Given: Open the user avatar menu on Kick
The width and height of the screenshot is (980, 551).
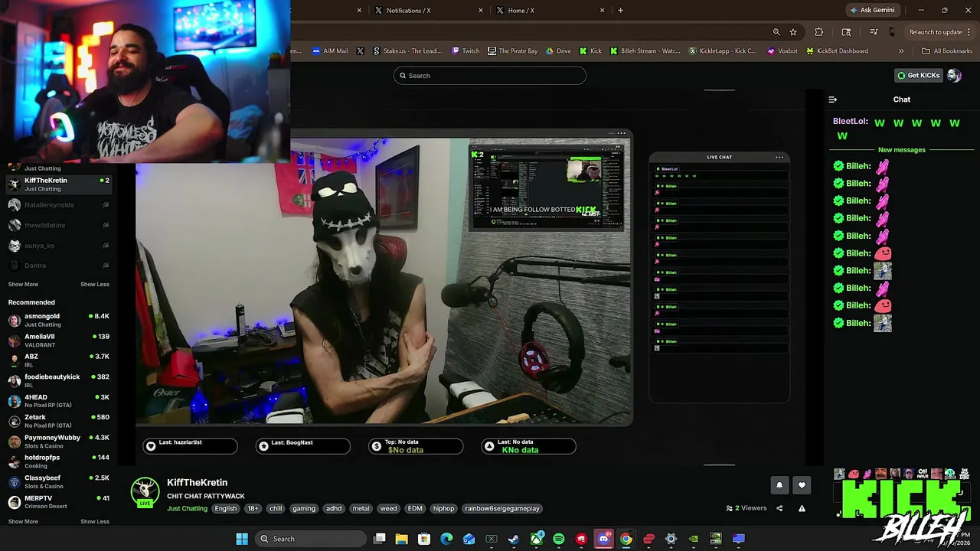Looking at the screenshot, I should 954,75.
